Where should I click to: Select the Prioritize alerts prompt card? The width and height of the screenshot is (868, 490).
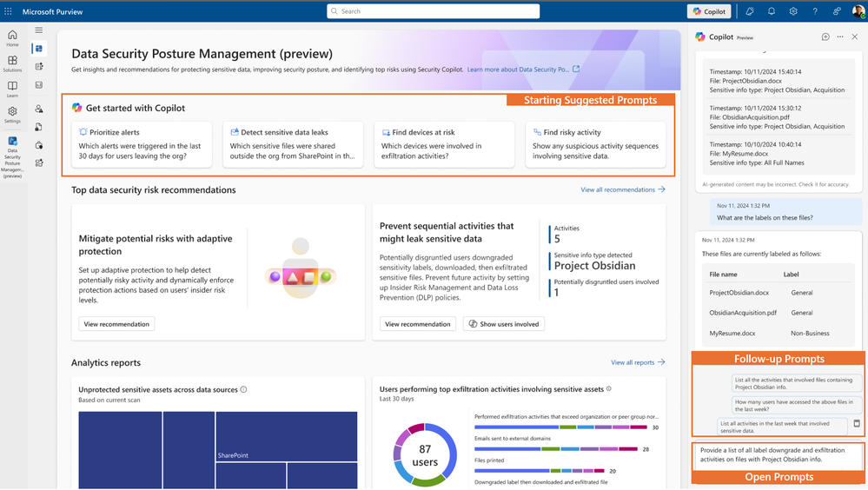(x=142, y=144)
